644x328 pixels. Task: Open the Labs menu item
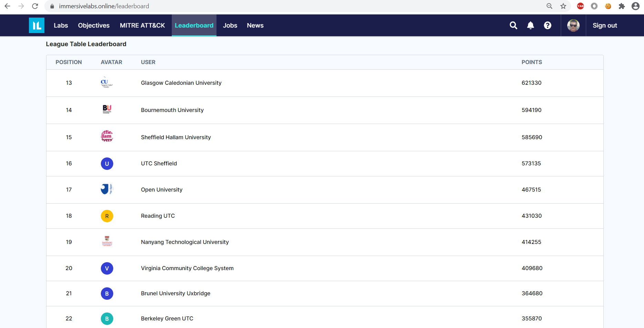[x=61, y=25]
